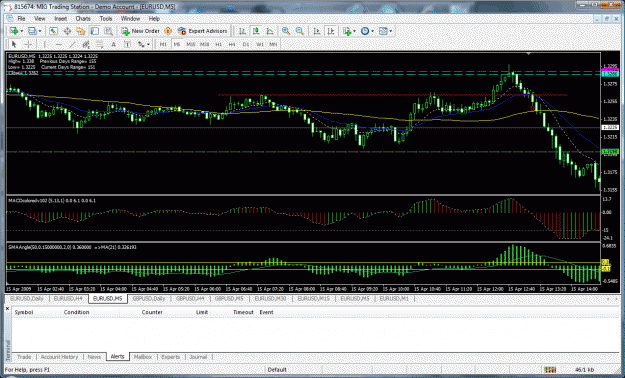Screen dimensions: 625x378
Task: Expand the Periods clock dropdown
Action: [372, 31]
